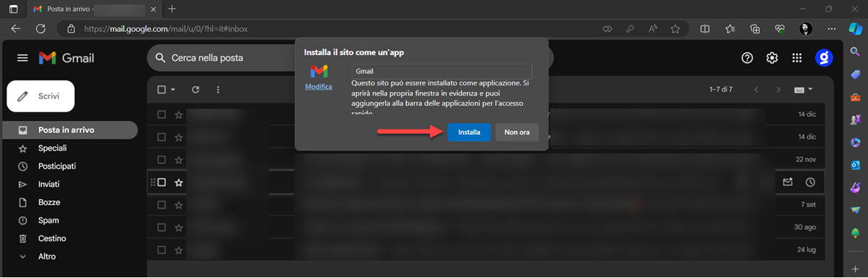Open Tools briefcase in Edge sidebar
Viewport: 868px width, 278px height.
click(x=856, y=97)
